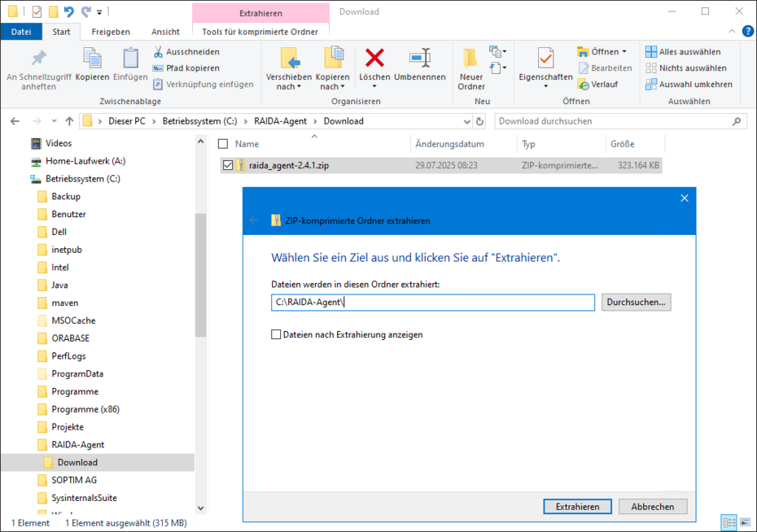
Task: Click Auswahl umkehren
Action: click(689, 85)
